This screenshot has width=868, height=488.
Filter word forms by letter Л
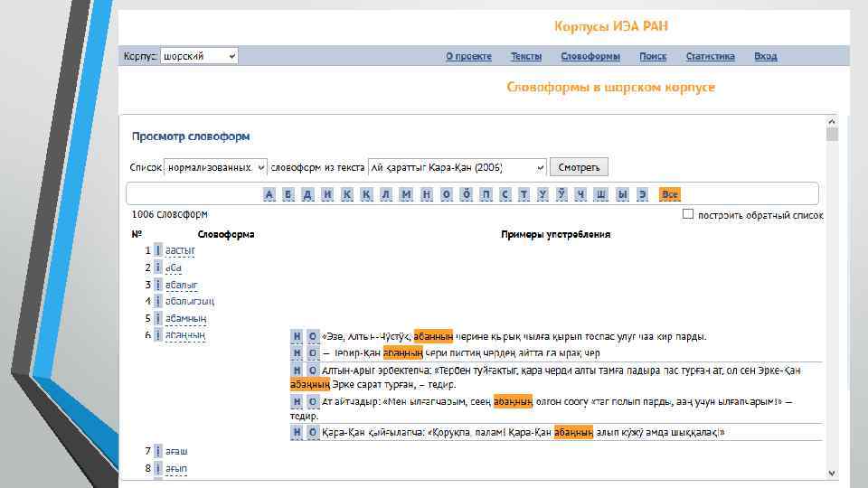386,194
